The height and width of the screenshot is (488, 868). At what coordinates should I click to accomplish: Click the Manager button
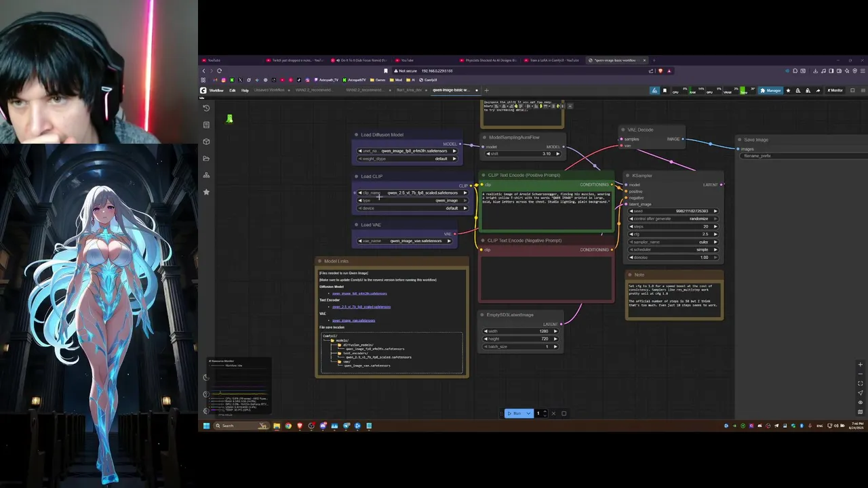tap(771, 90)
